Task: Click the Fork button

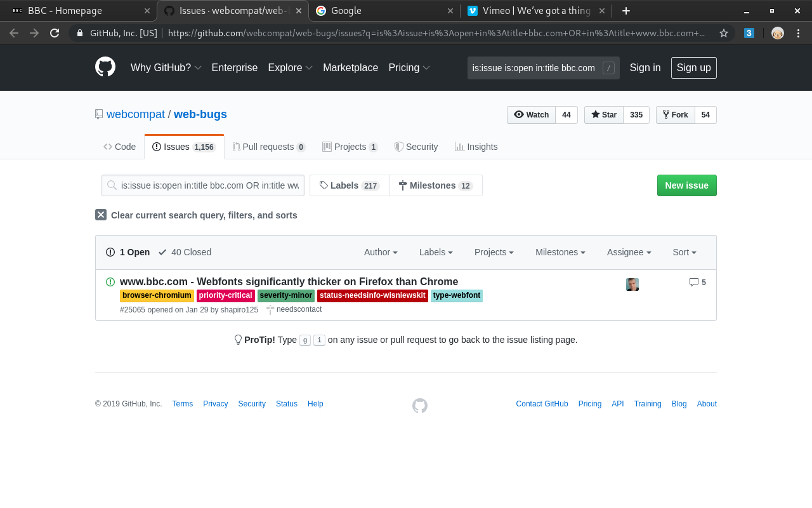Action: pos(676,115)
